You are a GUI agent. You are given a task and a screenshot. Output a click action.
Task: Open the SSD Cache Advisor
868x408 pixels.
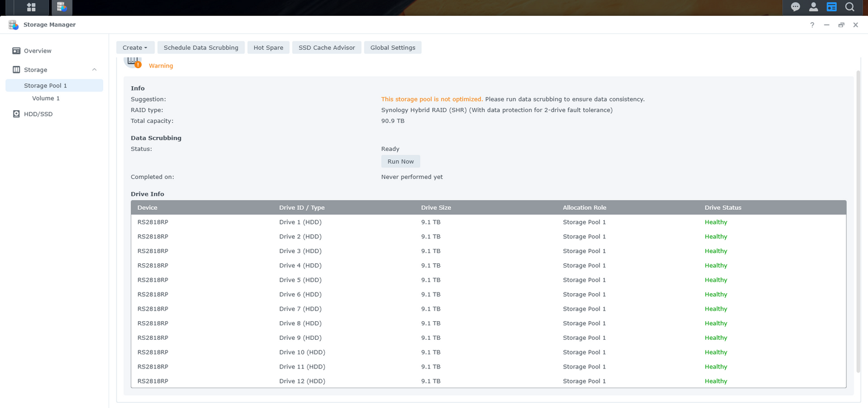pyautogui.click(x=327, y=48)
